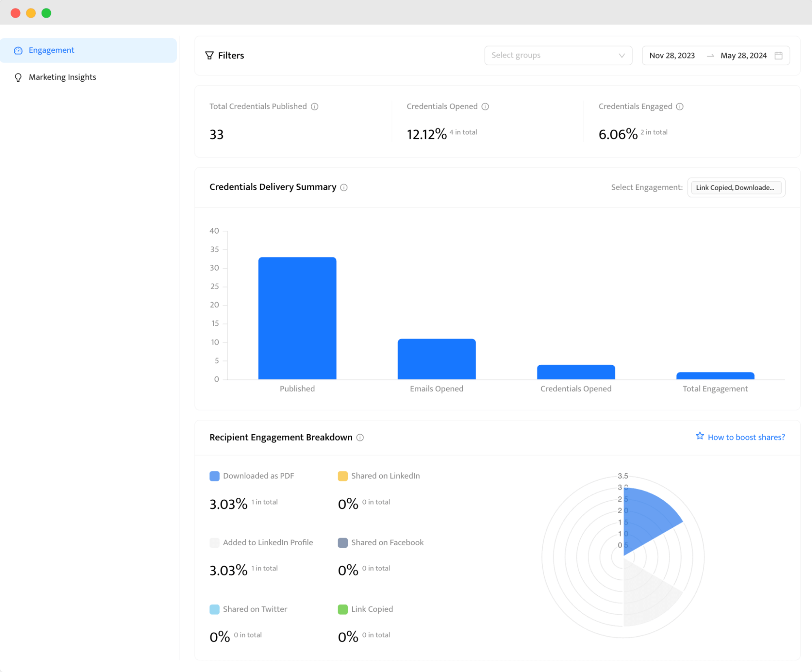Open the Engagement section in the sidebar
The height and width of the screenshot is (672, 812).
(x=88, y=50)
